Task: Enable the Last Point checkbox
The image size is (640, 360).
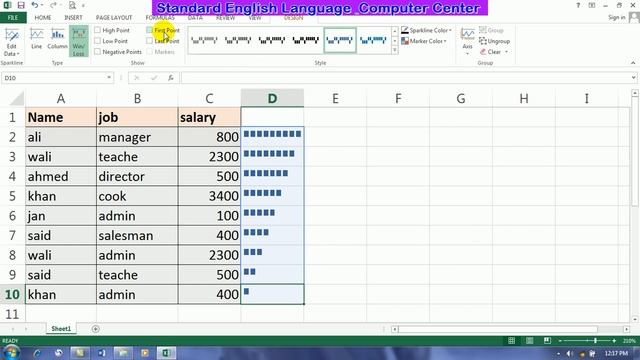Action: [149, 41]
